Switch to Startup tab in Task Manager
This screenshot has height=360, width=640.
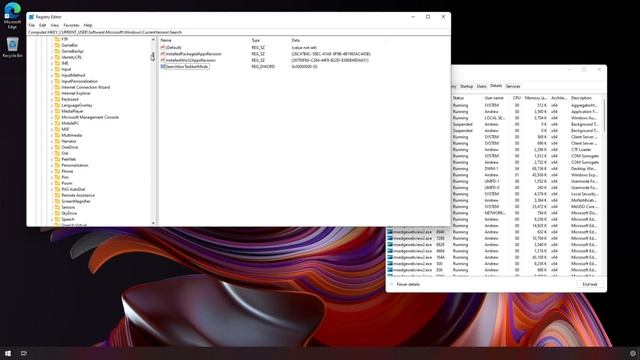pyautogui.click(x=467, y=86)
